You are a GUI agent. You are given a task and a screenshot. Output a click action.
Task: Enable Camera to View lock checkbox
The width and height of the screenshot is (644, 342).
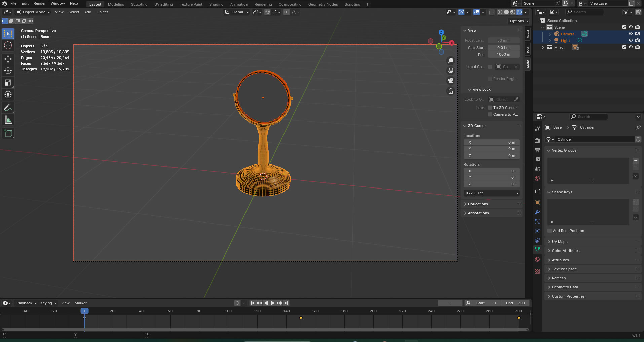tap(490, 114)
